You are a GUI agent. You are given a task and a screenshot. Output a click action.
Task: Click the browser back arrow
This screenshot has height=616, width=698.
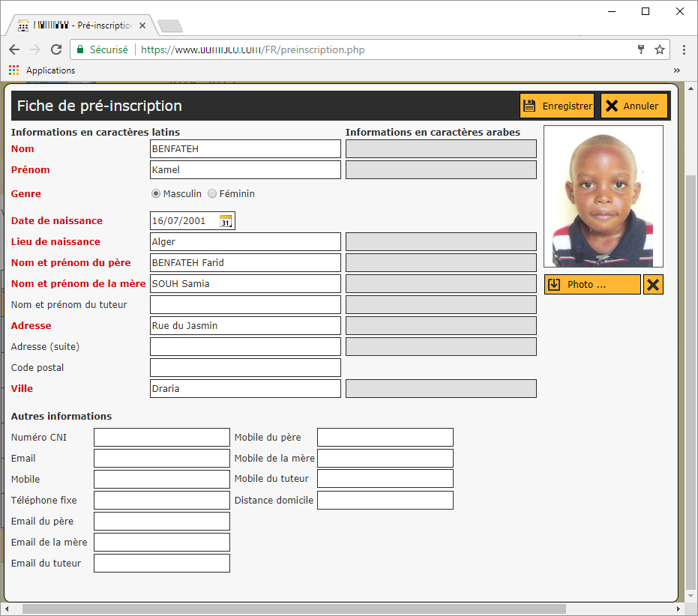point(14,49)
